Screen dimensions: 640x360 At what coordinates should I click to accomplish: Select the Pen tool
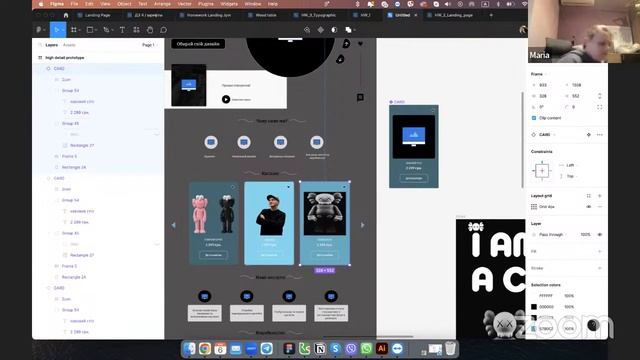(x=106, y=30)
